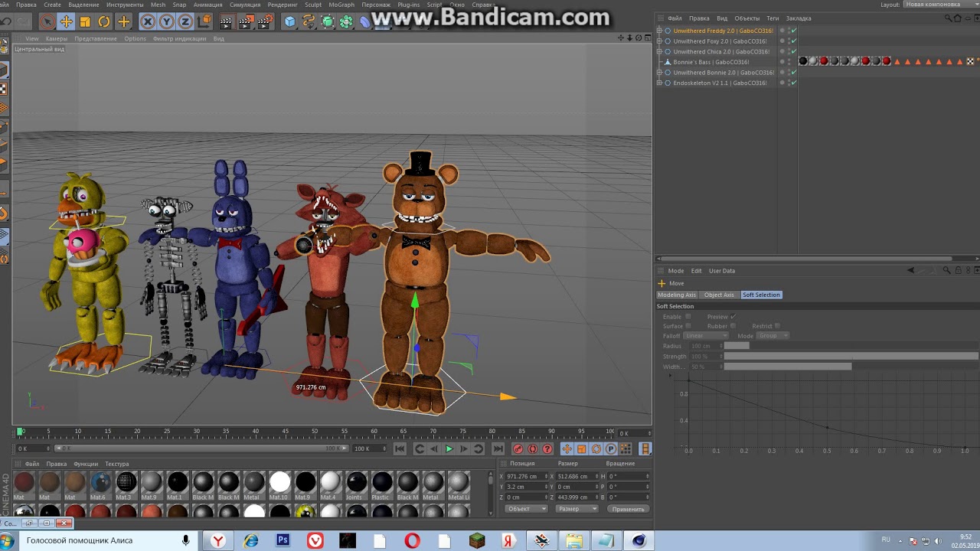Toggle the Preview checkbox
980x551 pixels.
(x=733, y=316)
